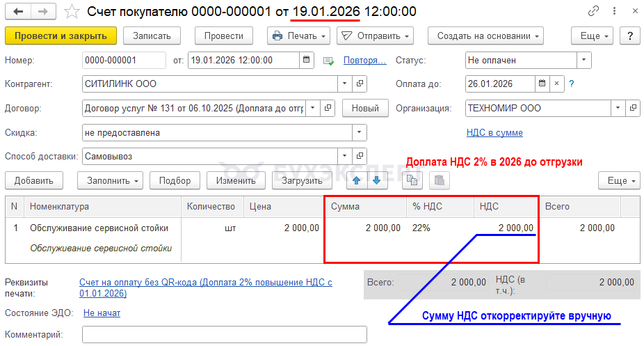This screenshot has height=346, width=644.
Task: Copy rows using the copy icon
Action: tap(412, 180)
